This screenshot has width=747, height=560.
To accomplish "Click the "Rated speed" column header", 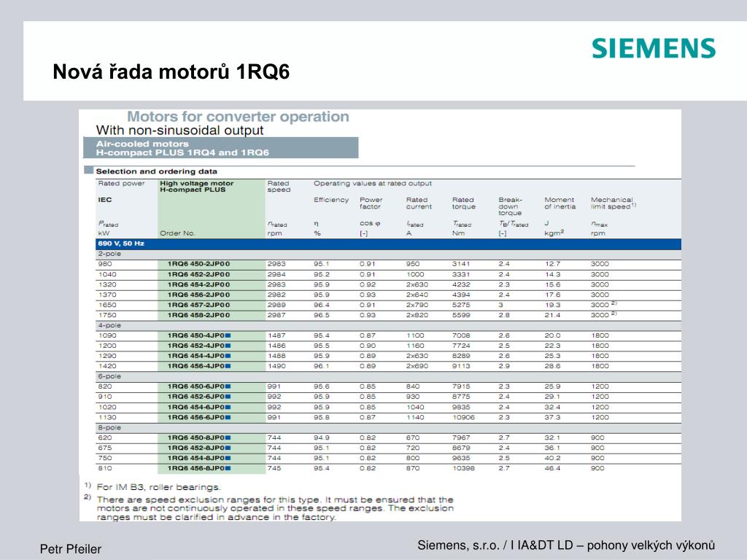I will 279,187.
